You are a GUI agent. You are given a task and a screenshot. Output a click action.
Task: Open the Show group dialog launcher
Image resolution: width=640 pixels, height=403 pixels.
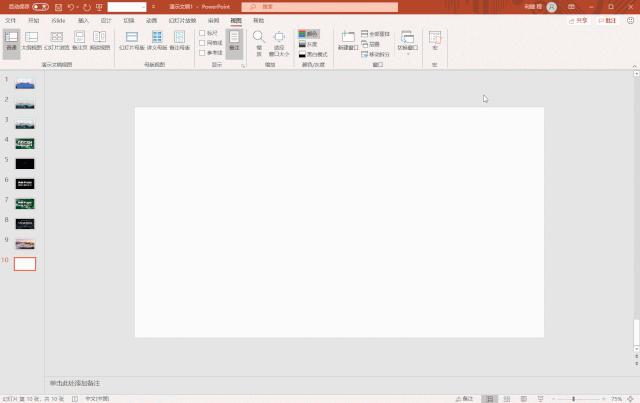242,64
